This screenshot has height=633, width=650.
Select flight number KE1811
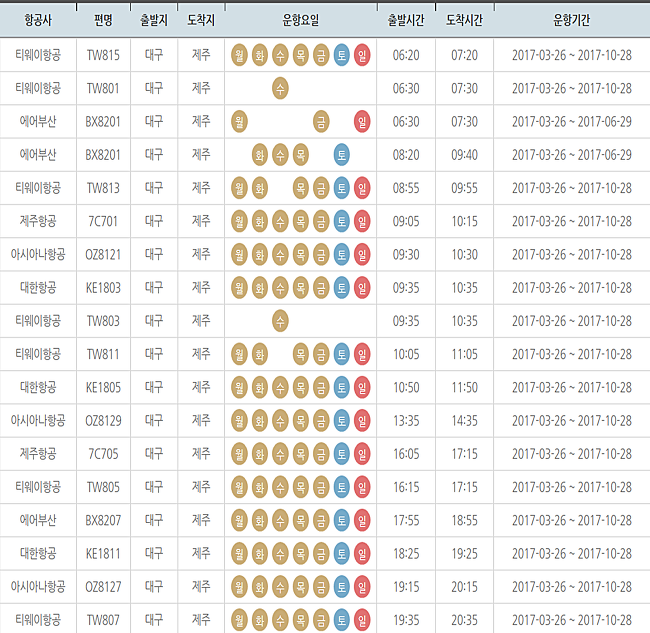pos(103,554)
